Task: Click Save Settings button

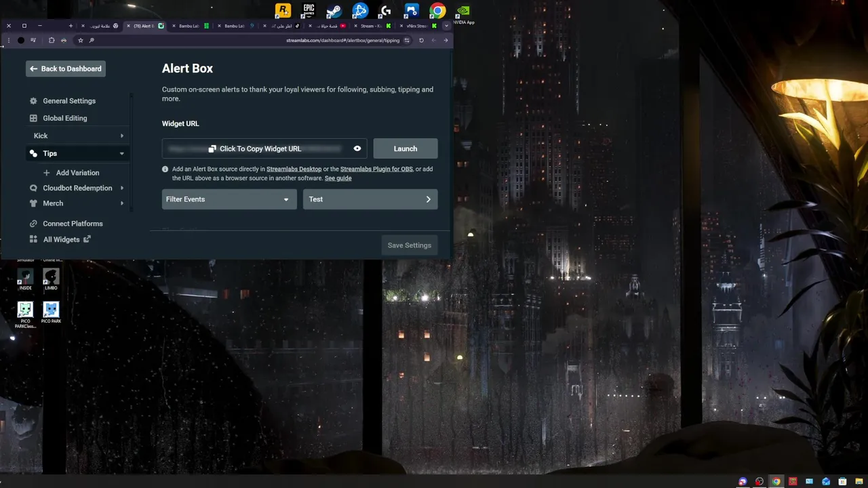Action: pos(409,245)
